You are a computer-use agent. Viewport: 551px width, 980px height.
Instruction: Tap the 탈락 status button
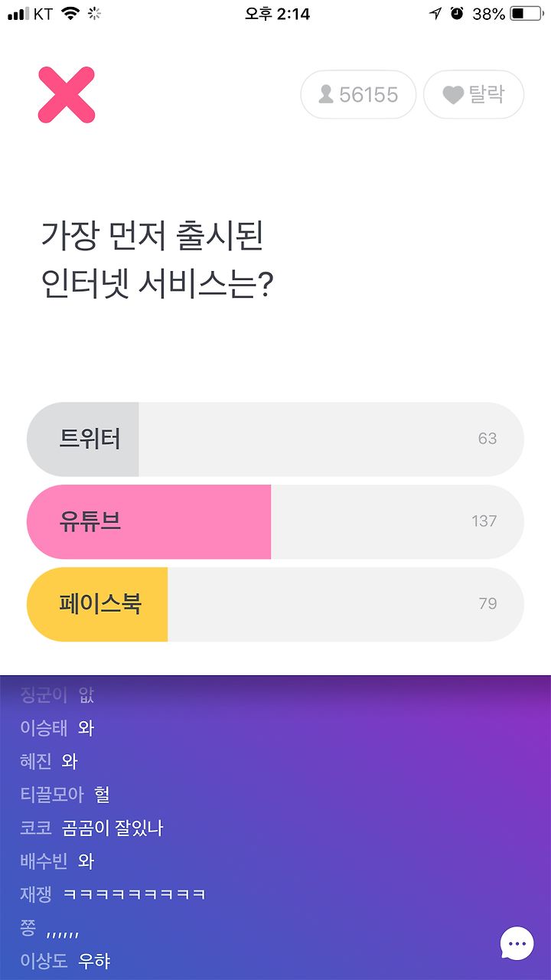pos(474,95)
